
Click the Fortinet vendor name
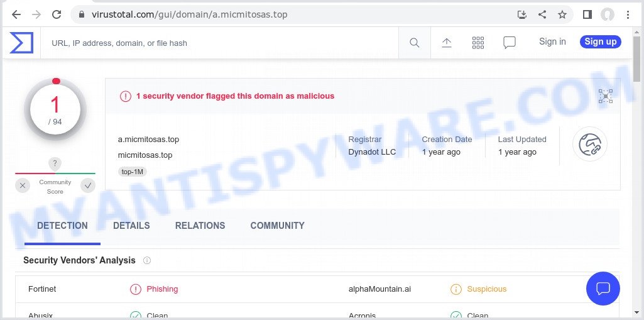42,289
